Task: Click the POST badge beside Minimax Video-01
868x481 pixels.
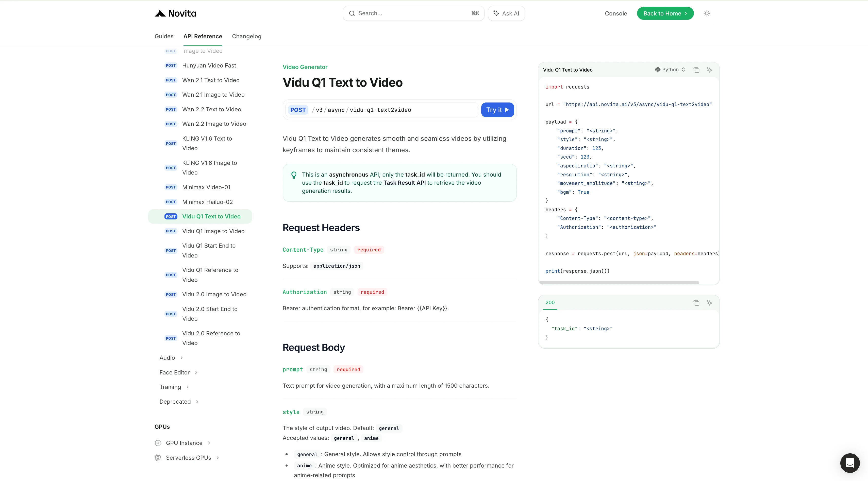Action: pos(171,187)
